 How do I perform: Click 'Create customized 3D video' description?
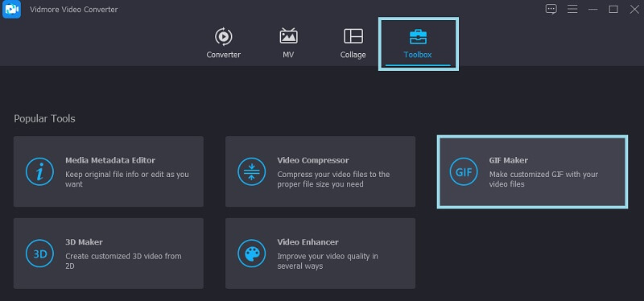click(x=123, y=261)
